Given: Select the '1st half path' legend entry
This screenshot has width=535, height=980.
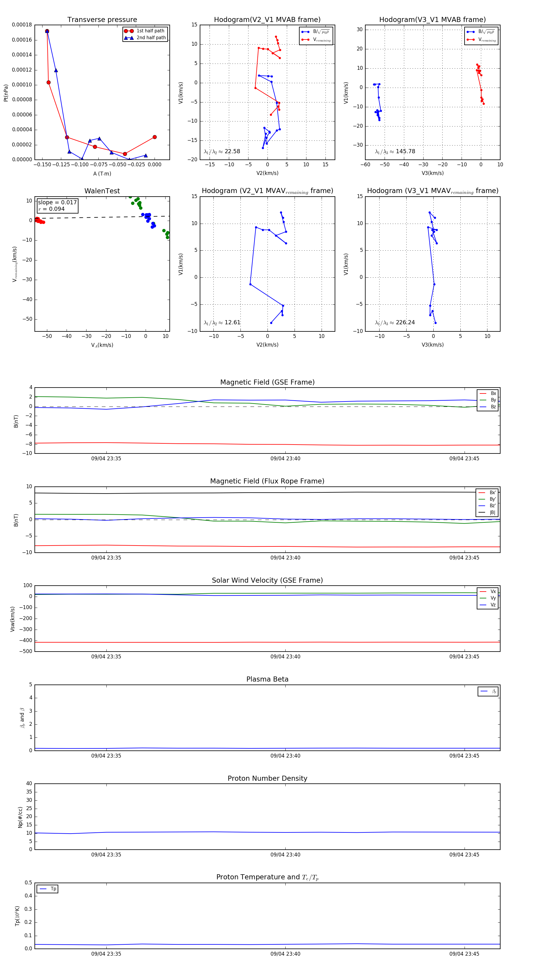Looking at the screenshot, I should click(145, 31).
